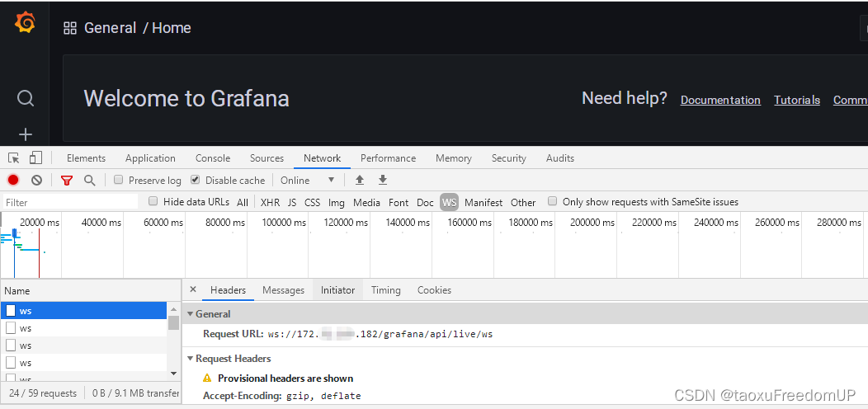Clear the network log

pos(36,180)
